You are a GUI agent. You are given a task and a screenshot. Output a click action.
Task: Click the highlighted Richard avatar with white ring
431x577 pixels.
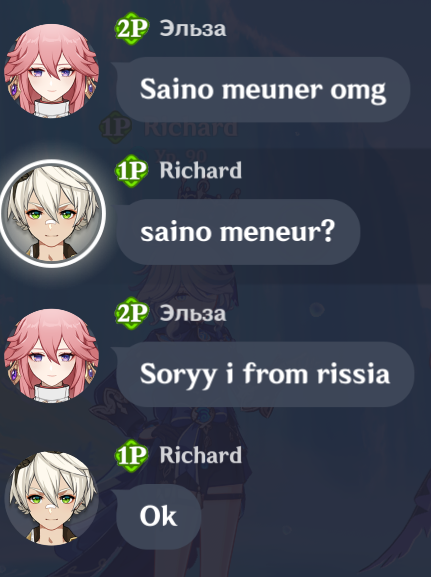click(x=52, y=213)
